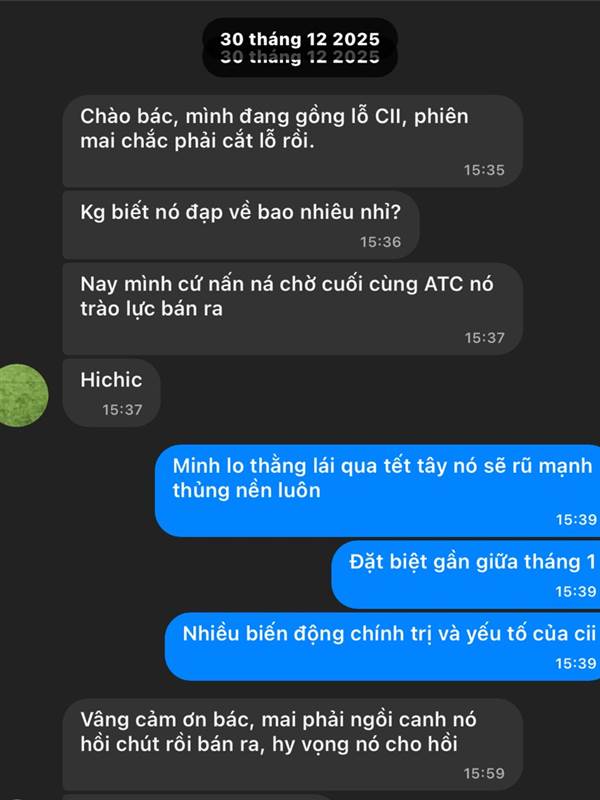
Task: Select the Vâng cảm ơn bác message
Action: [292, 744]
